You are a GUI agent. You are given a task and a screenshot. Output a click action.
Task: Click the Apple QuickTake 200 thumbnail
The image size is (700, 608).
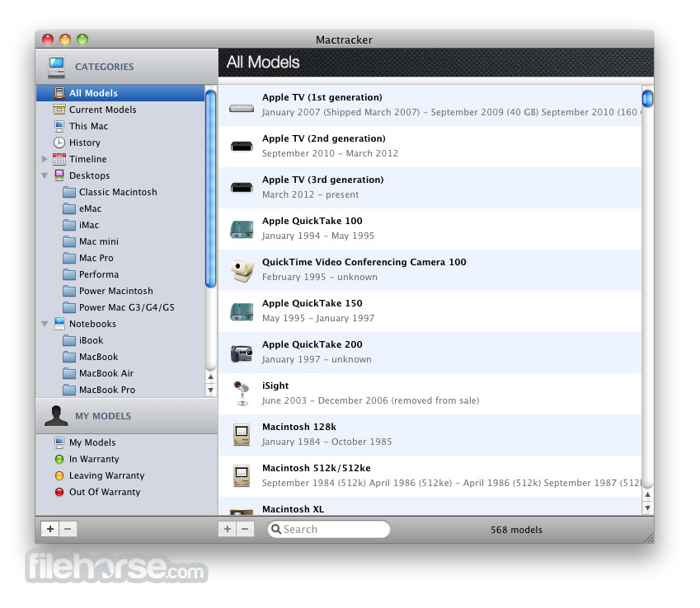[242, 353]
